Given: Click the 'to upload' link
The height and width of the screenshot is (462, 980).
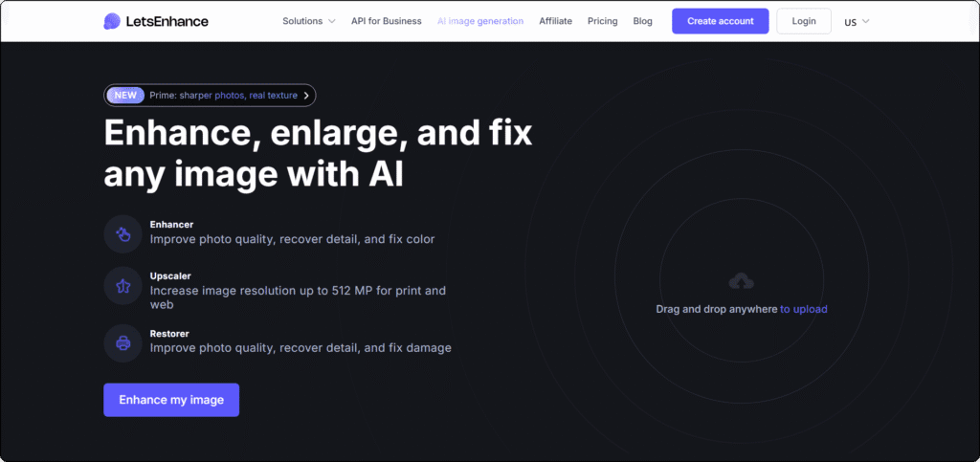Looking at the screenshot, I should pos(804,309).
